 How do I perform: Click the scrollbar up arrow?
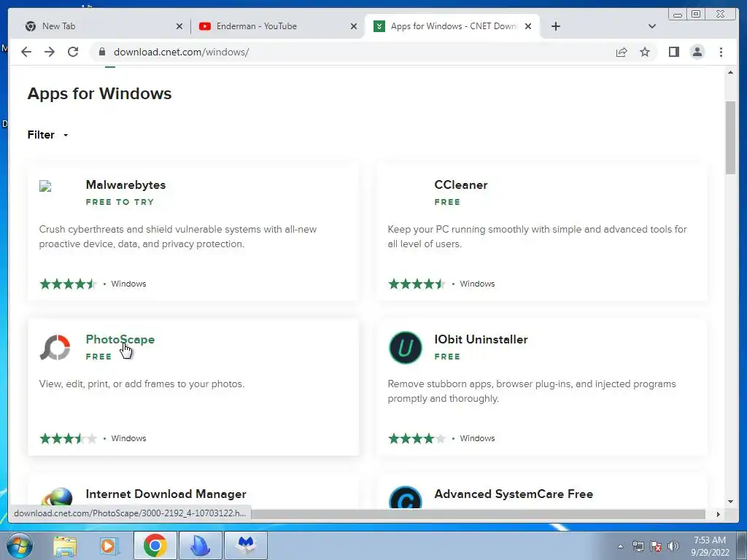coord(730,72)
